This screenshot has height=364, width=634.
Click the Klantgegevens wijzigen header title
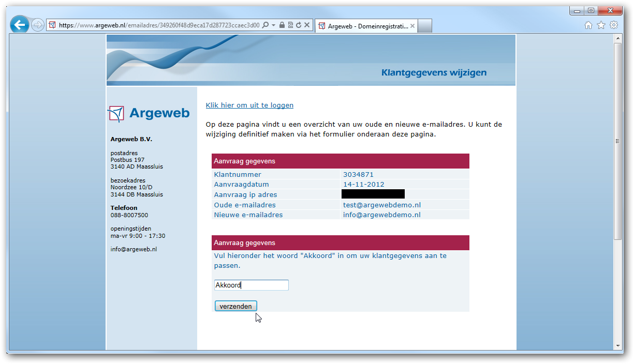coord(434,73)
